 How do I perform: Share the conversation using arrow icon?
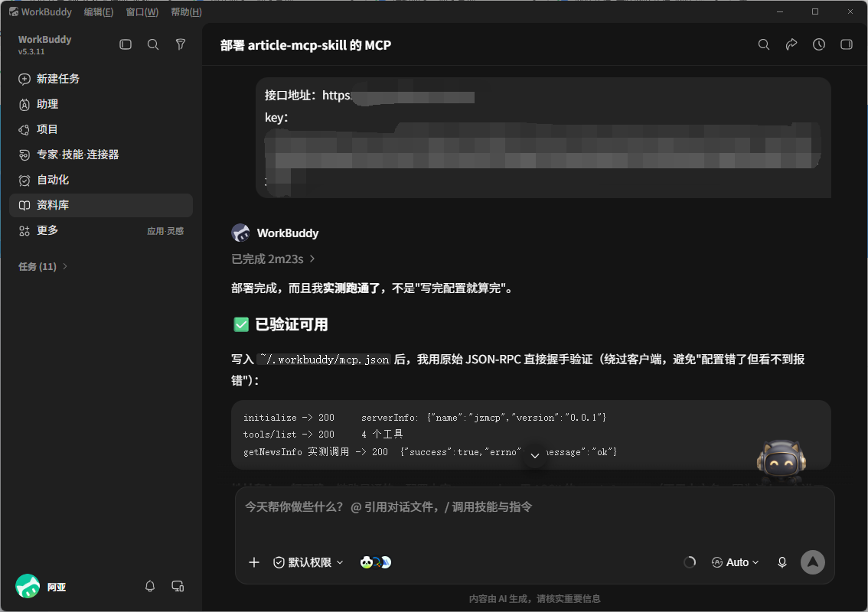tap(791, 45)
